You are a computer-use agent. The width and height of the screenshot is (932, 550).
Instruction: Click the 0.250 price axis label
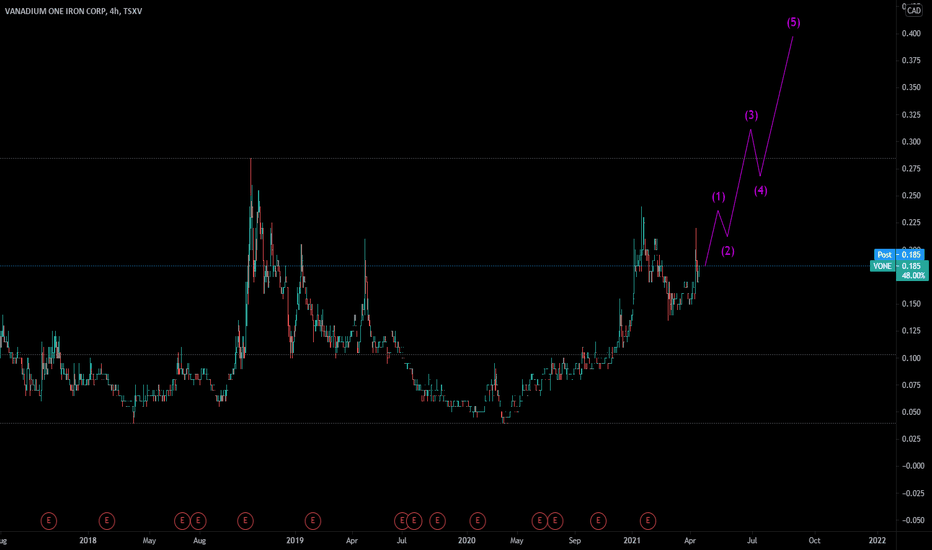(911, 196)
